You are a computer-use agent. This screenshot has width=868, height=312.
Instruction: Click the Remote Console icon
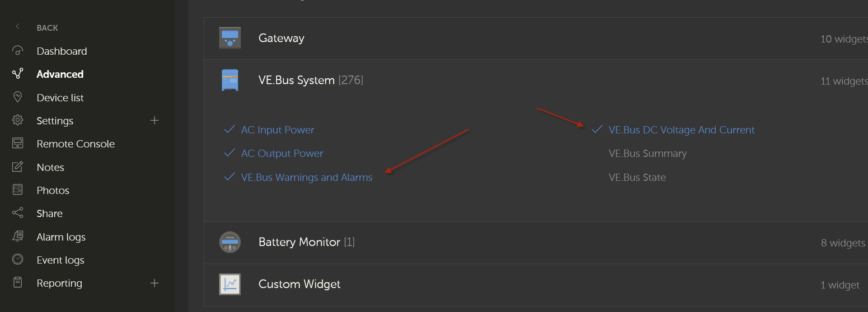pyautogui.click(x=18, y=143)
